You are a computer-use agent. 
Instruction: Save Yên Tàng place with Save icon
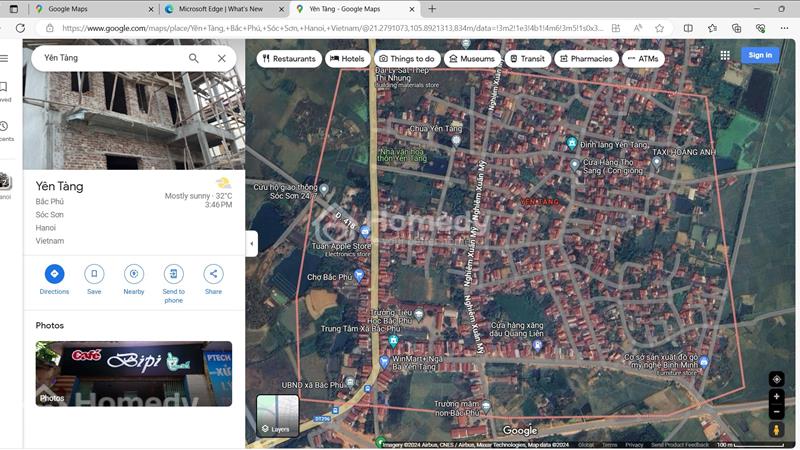click(x=94, y=274)
